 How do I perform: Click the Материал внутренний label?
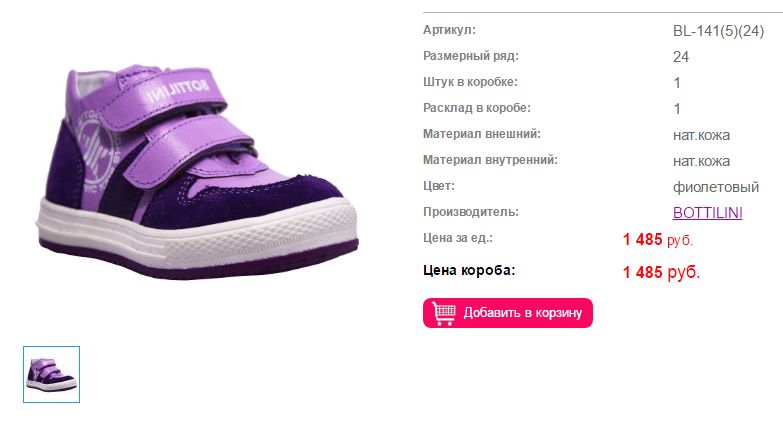coord(490,160)
